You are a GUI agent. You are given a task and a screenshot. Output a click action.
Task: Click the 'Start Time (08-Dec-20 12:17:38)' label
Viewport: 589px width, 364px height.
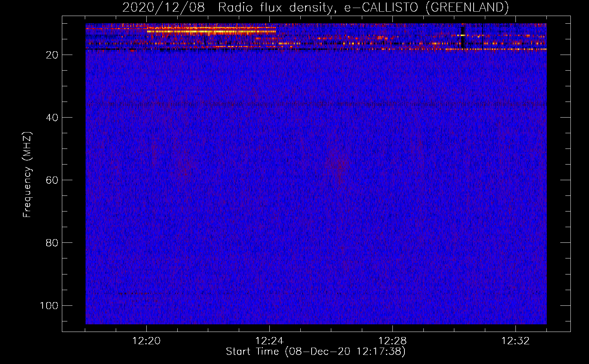tap(316, 352)
